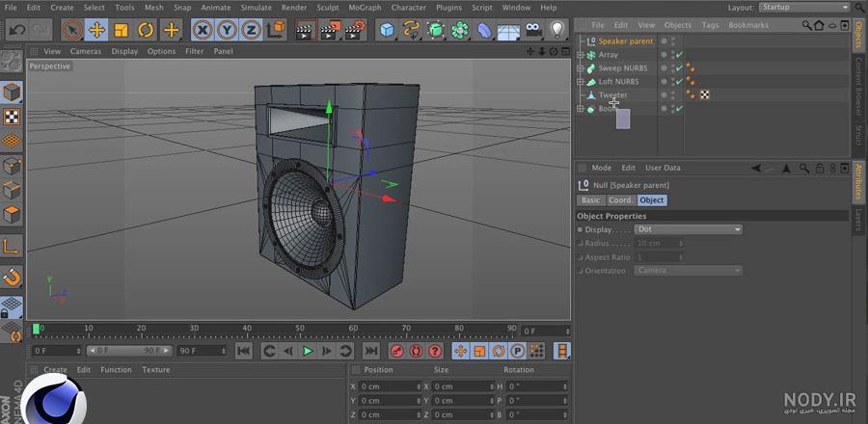Add a Camera object
This screenshot has width=868, height=424.
coord(533,30)
